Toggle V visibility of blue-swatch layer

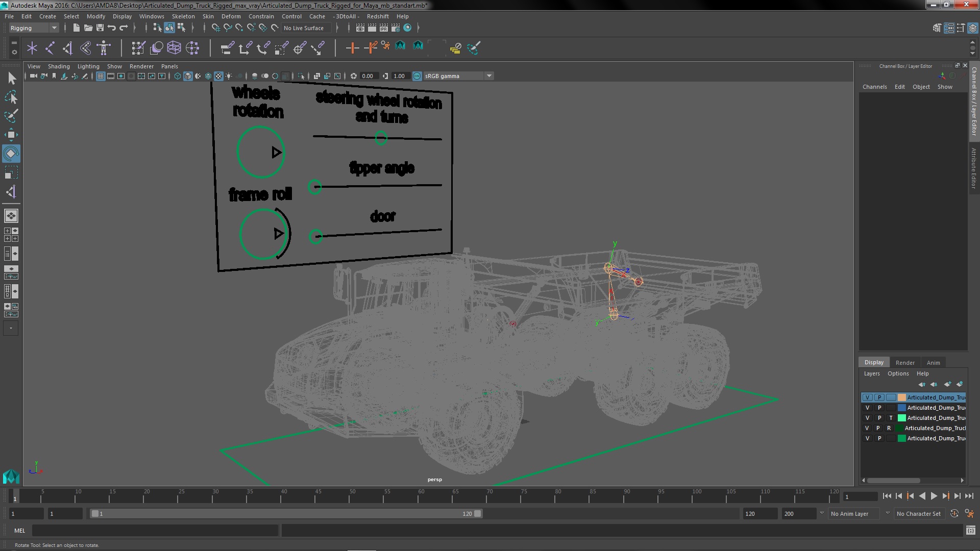(x=867, y=408)
